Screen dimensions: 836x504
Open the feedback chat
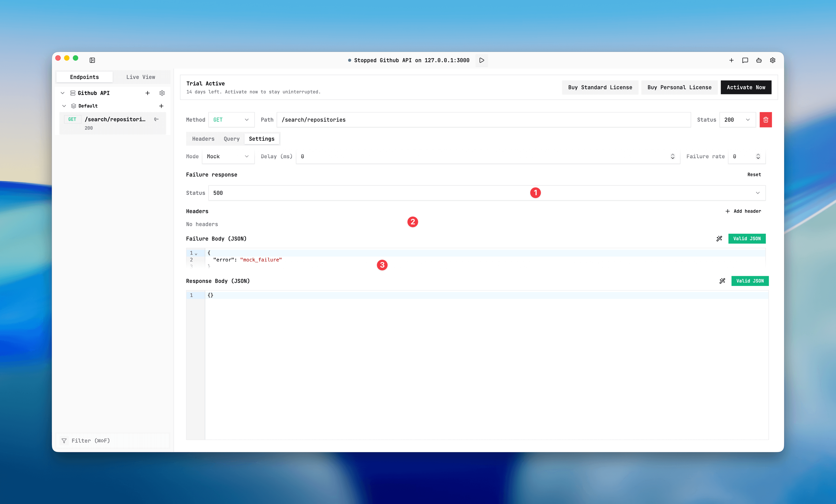click(x=745, y=60)
